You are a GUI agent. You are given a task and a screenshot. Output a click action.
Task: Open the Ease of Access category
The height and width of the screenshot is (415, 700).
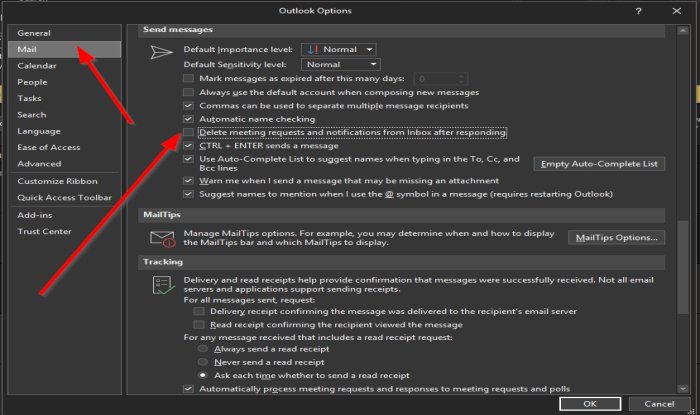(x=65, y=147)
